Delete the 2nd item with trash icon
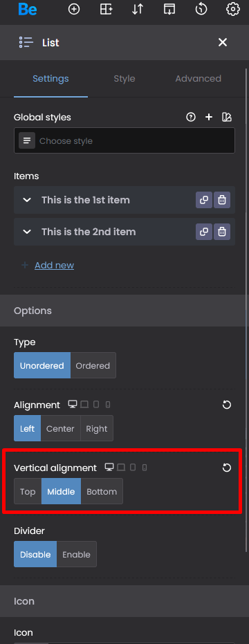This screenshot has width=249, height=644. click(222, 232)
